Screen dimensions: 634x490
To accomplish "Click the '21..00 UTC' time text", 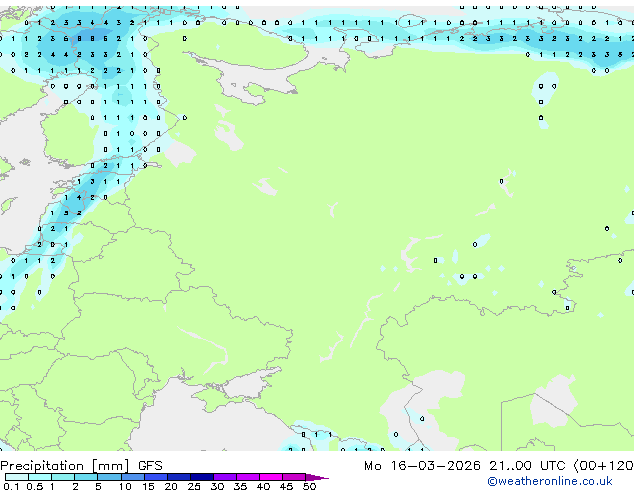I will pos(527,466).
